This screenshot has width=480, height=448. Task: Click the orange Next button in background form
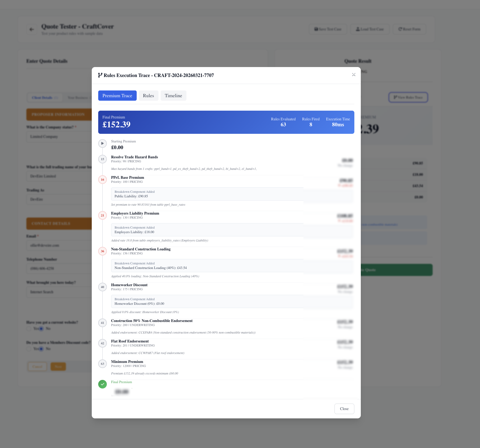point(58,366)
